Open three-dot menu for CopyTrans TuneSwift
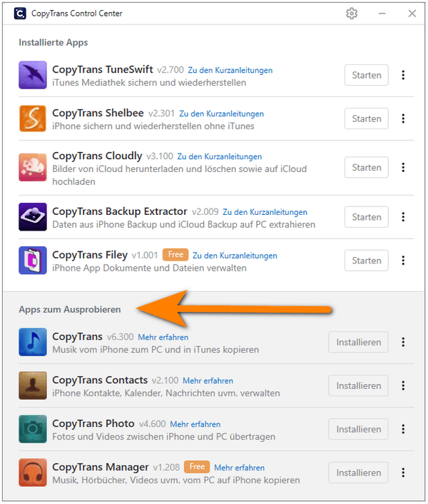 pos(403,75)
